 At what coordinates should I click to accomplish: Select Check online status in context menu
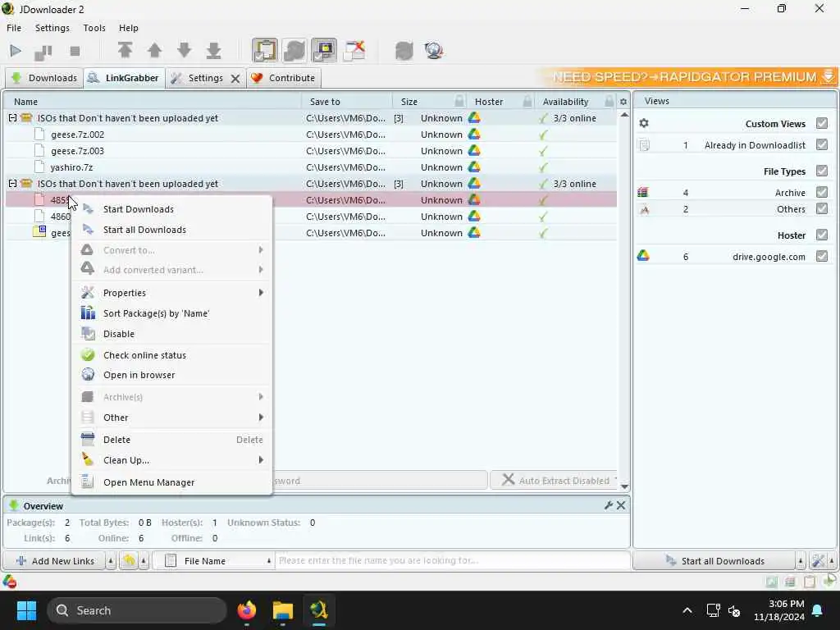point(171,355)
